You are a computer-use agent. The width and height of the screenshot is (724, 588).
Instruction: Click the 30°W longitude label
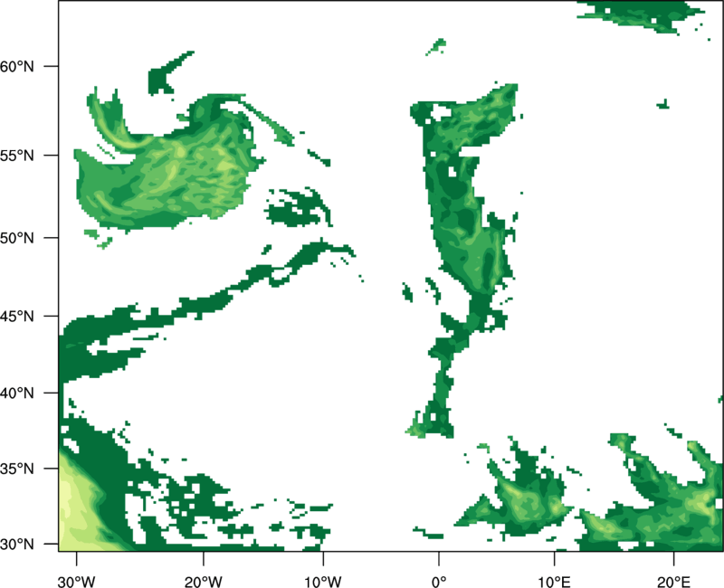pyautogui.click(x=77, y=582)
